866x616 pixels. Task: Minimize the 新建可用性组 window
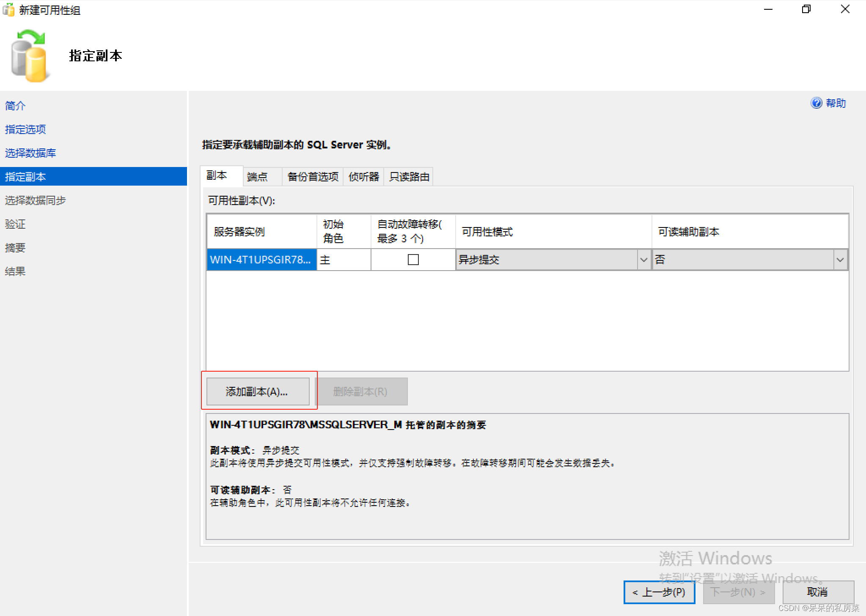[x=768, y=9]
